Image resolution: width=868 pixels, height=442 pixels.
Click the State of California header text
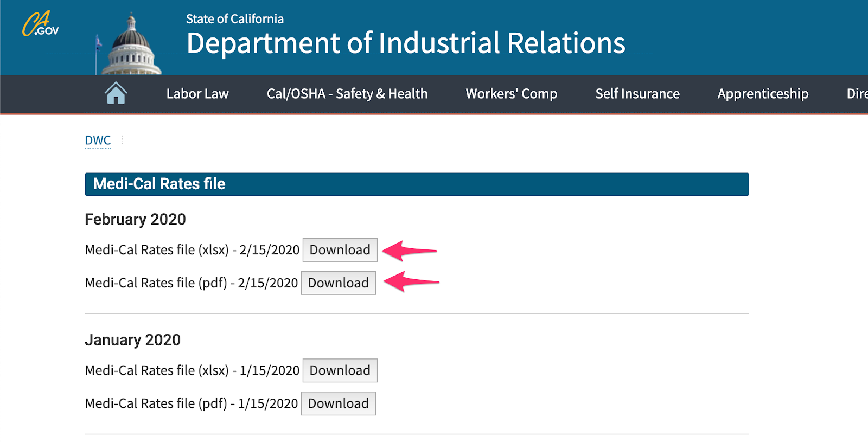coord(234,18)
